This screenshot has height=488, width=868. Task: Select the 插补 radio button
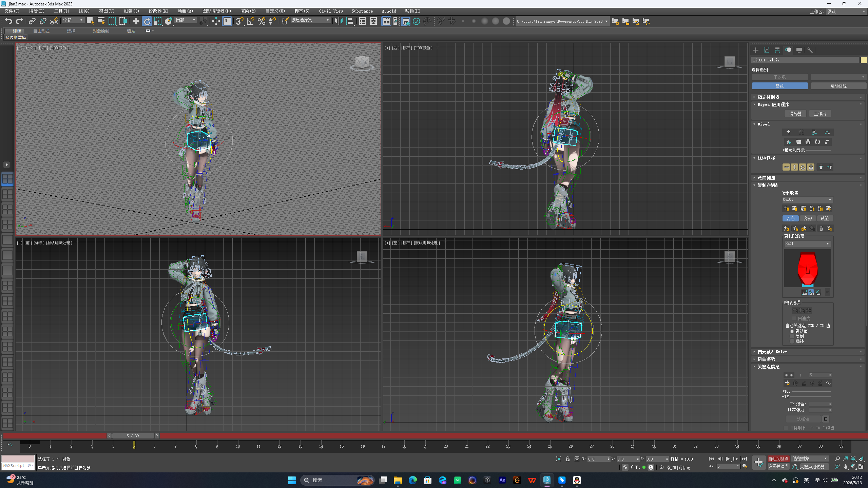(x=792, y=341)
